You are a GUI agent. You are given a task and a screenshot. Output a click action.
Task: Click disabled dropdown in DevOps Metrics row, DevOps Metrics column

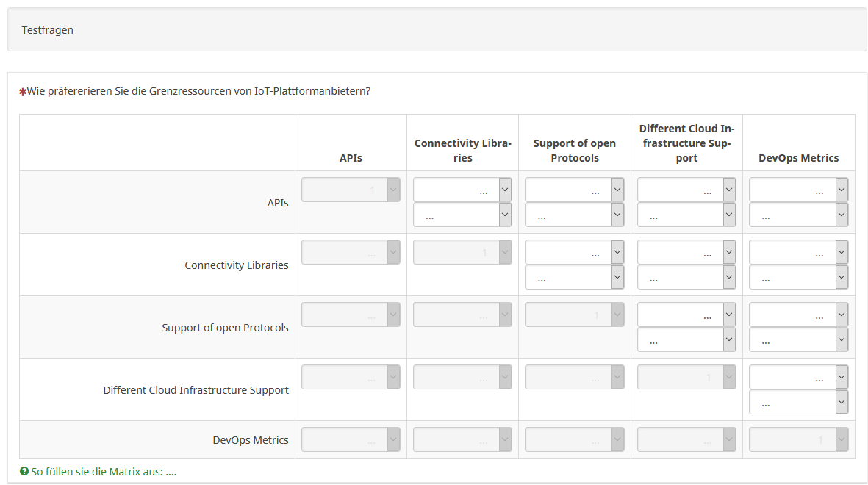(798, 439)
